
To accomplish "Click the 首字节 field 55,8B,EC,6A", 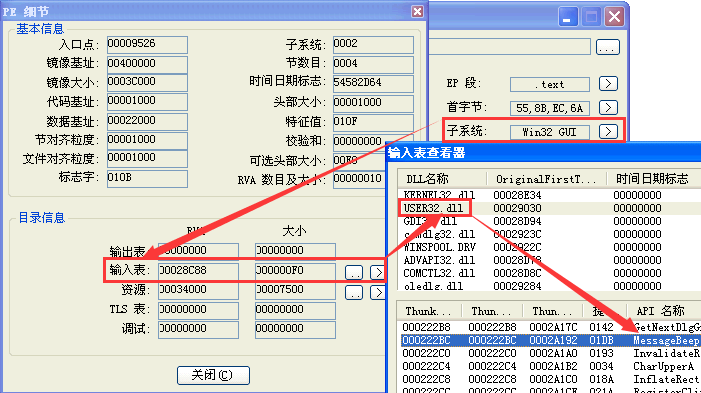I will (549, 108).
